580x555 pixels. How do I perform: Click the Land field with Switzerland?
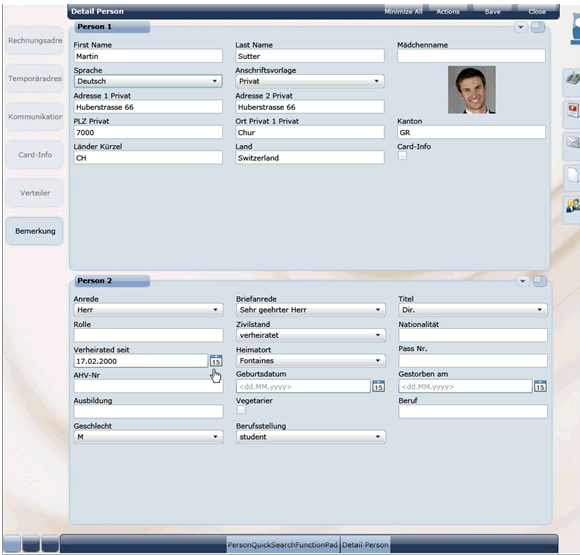coord(310,158)
